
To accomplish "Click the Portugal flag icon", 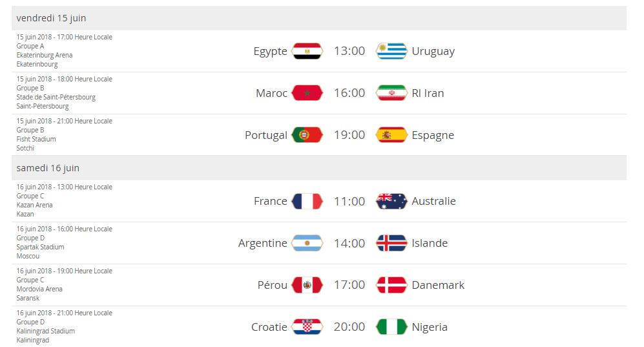I will pyautogui.click(x=307, y=135).
